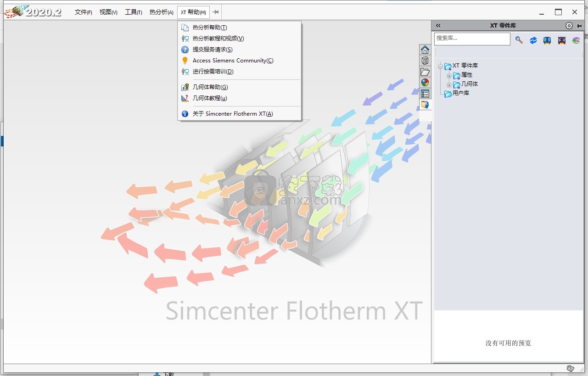Image resolution: width=588 pixels, height=376 pixels.
Task: Refresh the library with blue arrows icon
Action: (x=533, y=40)
